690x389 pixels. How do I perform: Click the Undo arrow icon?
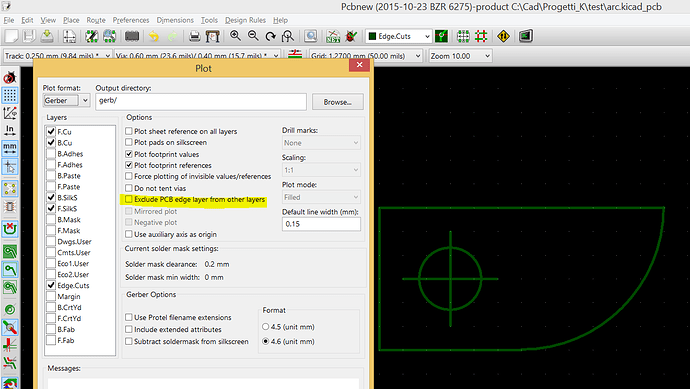pos(154,37)
